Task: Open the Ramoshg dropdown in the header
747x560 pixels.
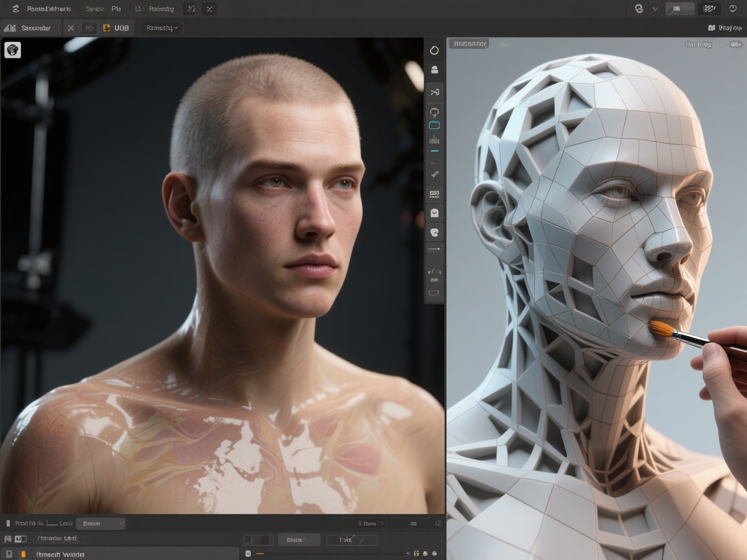Action: point(161,27)
